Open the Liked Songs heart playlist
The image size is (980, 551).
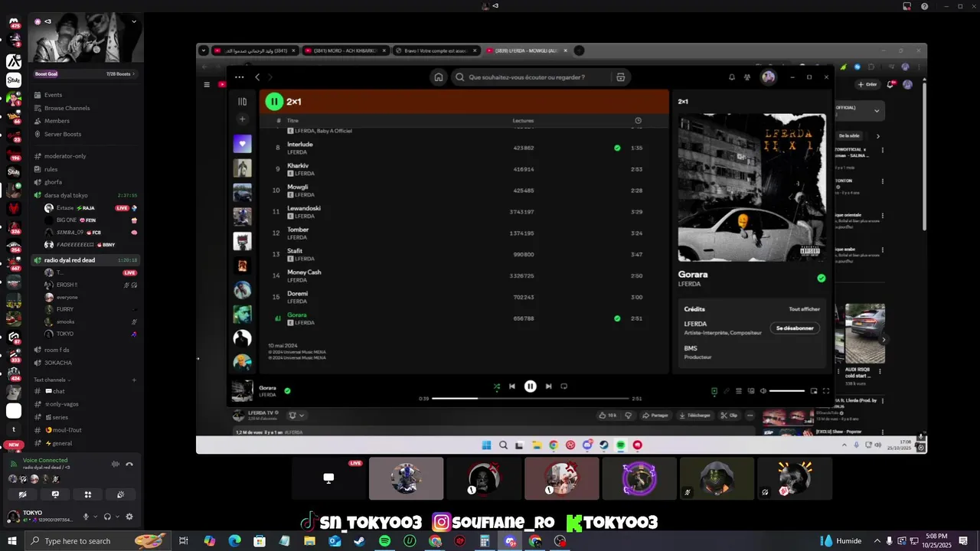[x=242, y=143]
